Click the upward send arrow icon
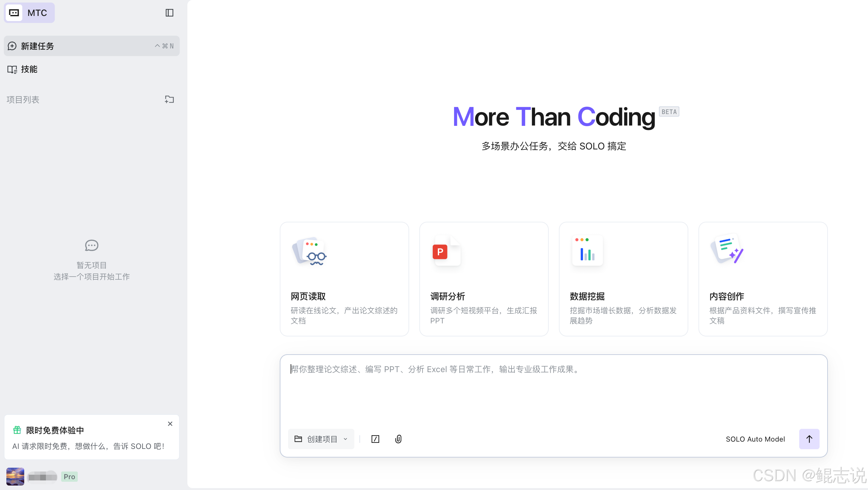The image size is (868, 490). [809, 439]
